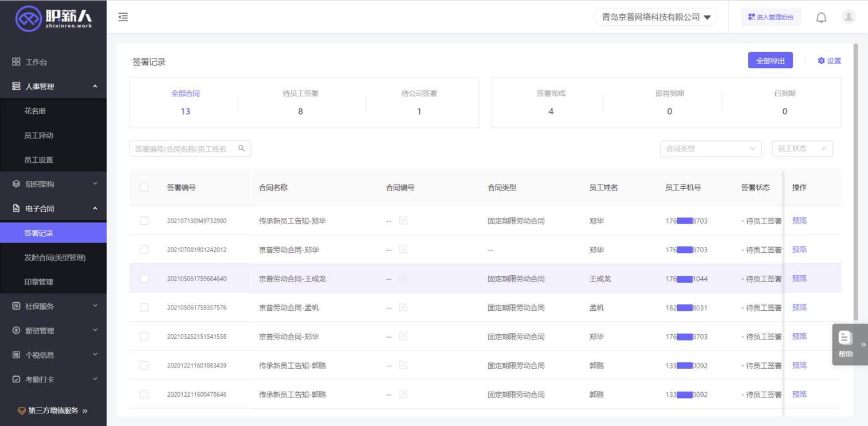Collapse the 人事管理 menu chevron
The width and height of the screenshot is (868, 426).
(95, 87)
